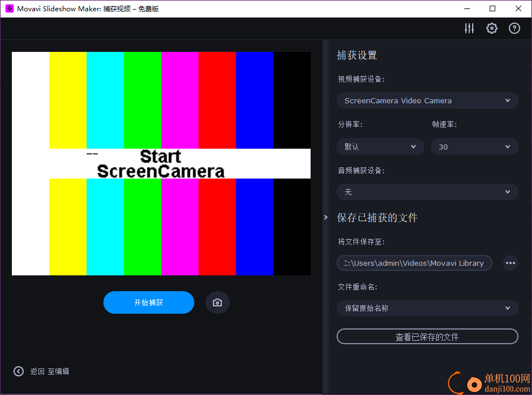Open the frame rate dropdown showing 30

pos(474,147)
